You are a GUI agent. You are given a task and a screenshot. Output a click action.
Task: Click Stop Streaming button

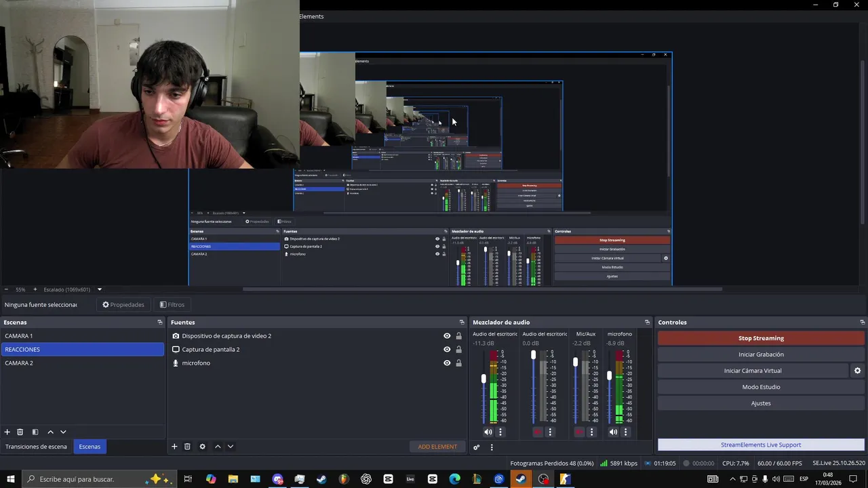[x=761, y=338]
